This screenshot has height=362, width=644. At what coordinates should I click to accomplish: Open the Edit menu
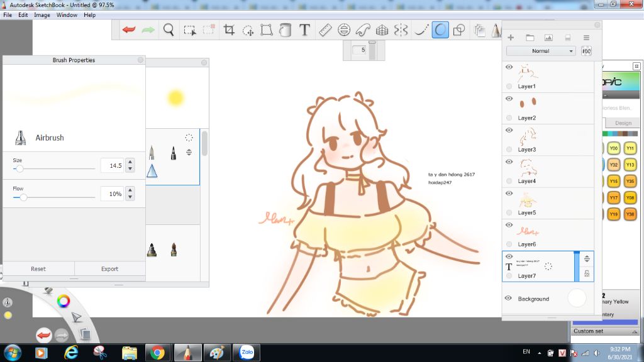click(x=23, y=15)
